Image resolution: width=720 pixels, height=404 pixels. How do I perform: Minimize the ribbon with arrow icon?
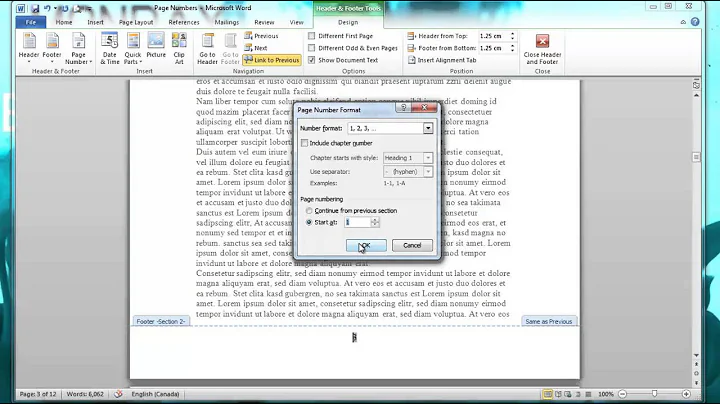click(x=683, y=22)
